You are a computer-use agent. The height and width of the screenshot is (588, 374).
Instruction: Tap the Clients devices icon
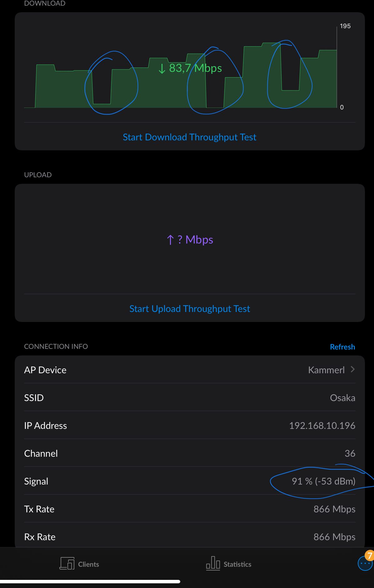coord(67,563)
